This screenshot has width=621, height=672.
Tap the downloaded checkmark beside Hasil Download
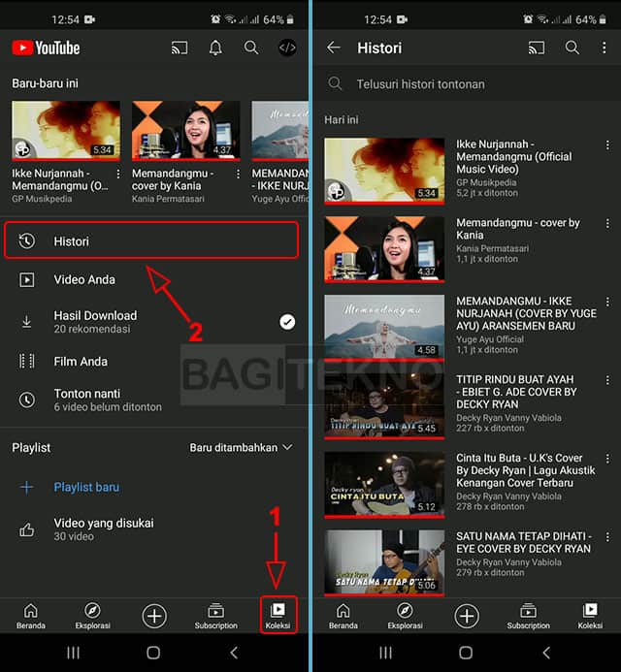click(287, 322)
